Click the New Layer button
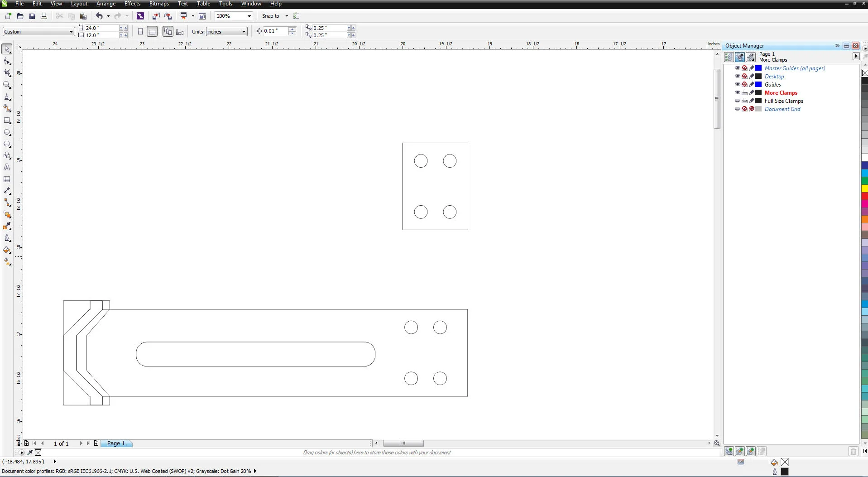 tap(729, 451)
